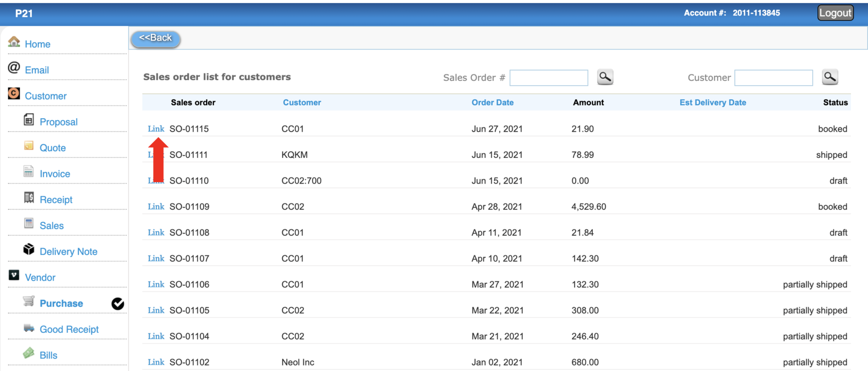
Task: Open the Link for SO-01115
Action: 156,129
